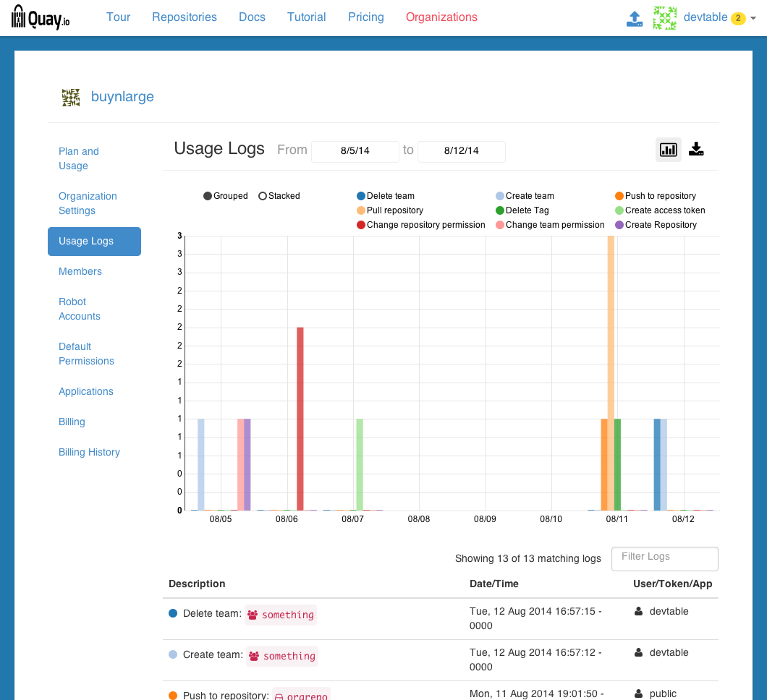This screenshot has width=767, height=700.
Task: Click the Quay.io logo
Action: [40, 17]
